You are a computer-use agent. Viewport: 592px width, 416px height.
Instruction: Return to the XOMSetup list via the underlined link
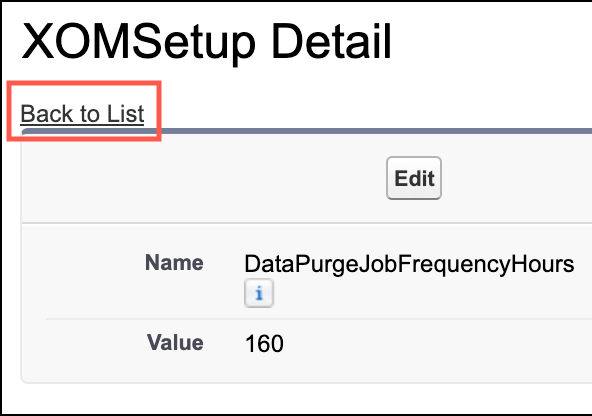[82, 114]
